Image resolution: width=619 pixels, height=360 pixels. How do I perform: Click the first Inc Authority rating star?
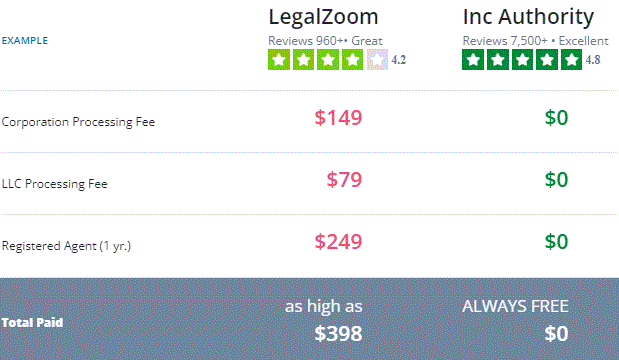pos(473,60)
